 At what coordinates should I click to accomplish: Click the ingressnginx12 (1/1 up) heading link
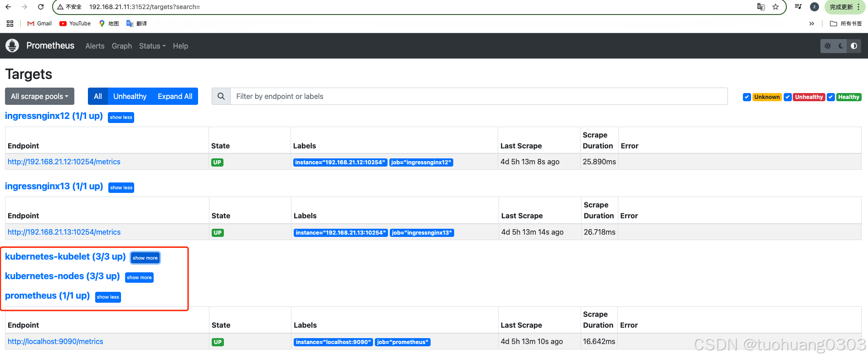(x=54, y=116)
